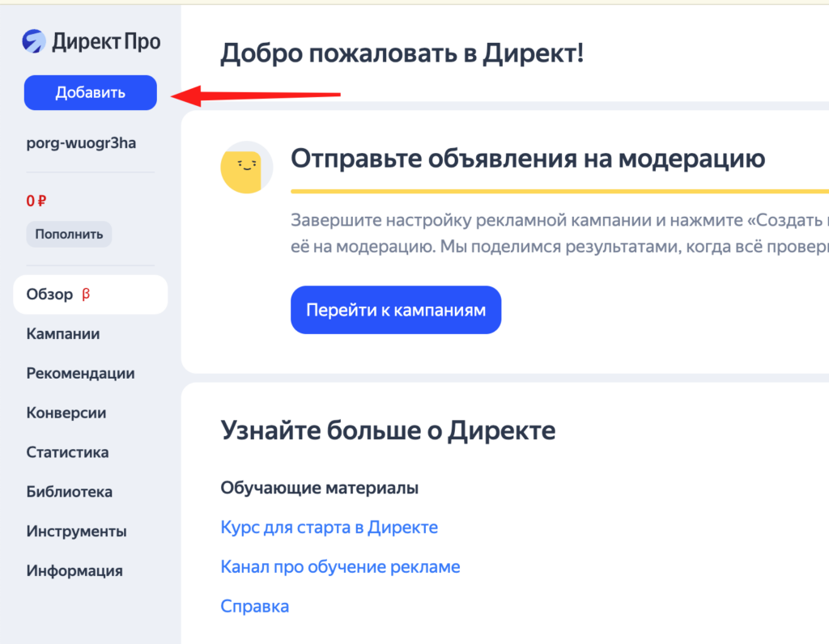Click the Перейти к кампаниям button

(x=396, y=310)
